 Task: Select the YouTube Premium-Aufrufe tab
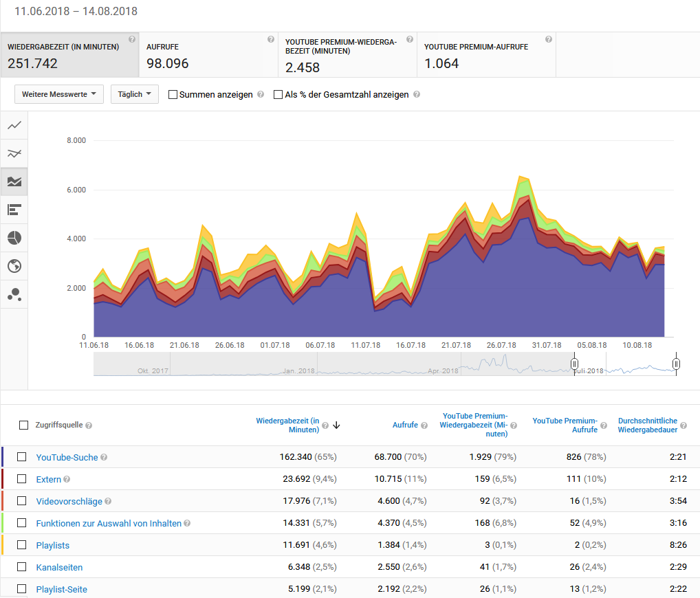486,55
